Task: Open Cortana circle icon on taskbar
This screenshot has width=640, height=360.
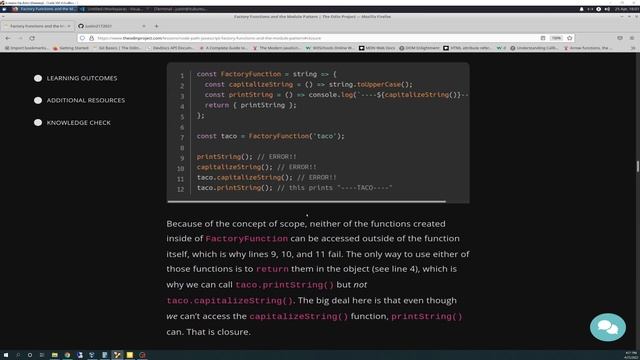Action: 30,355
